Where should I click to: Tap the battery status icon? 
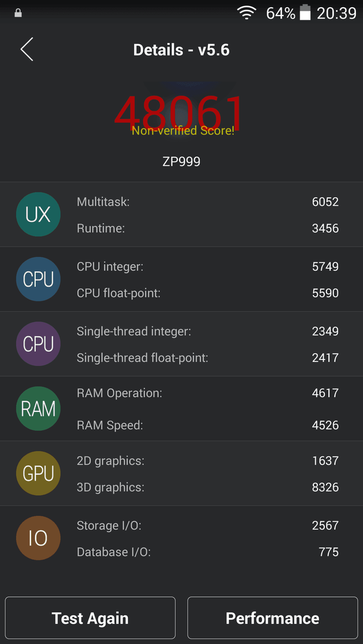[x=305, y=13]
